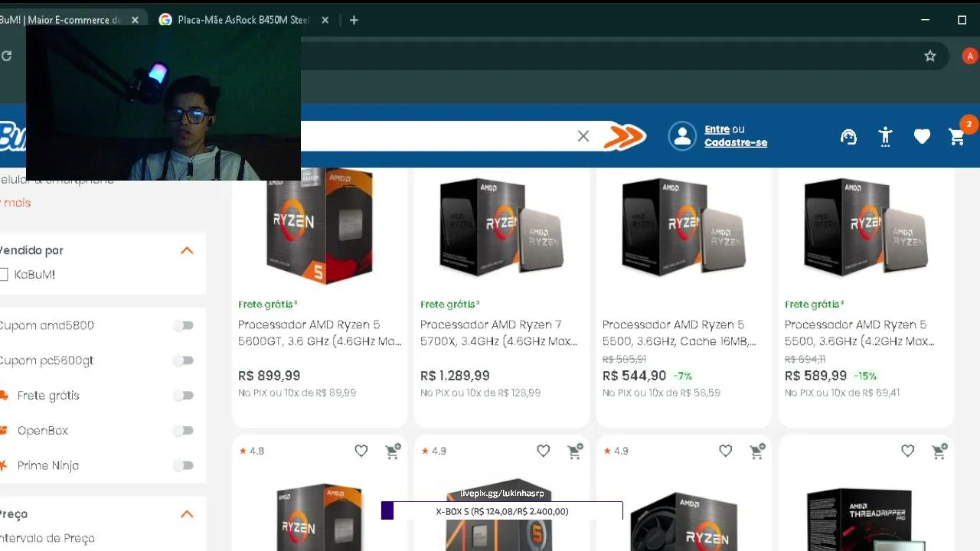Open the Ryzen 5 5500 4.2GHz Max title
The width and height of the screenshot is (980, 551).
[860, 333]
